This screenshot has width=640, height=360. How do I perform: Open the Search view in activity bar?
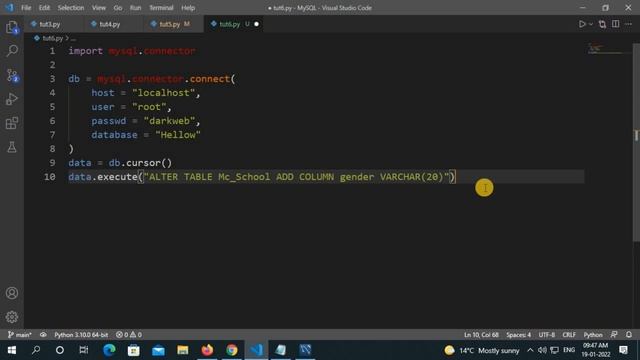[x=12, y=51]
